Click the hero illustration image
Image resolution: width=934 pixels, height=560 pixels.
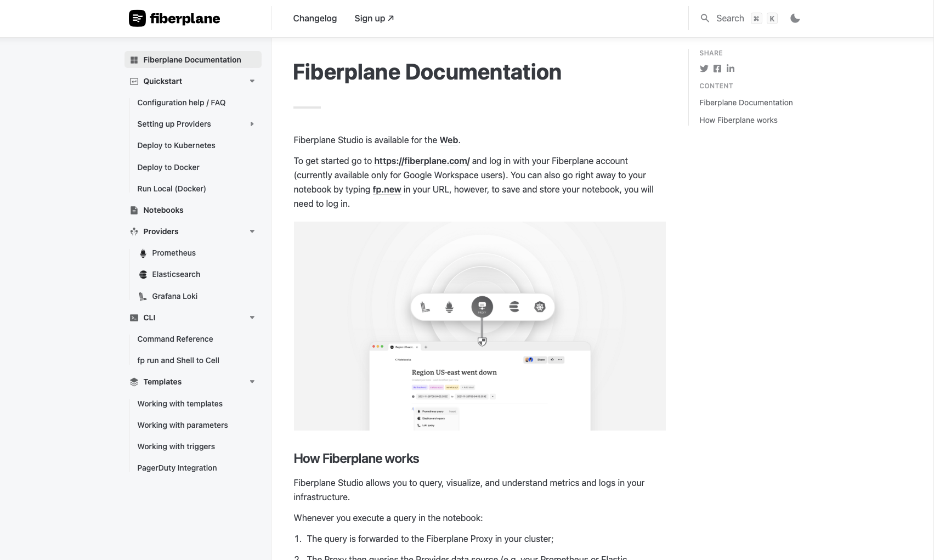point(480,326)
